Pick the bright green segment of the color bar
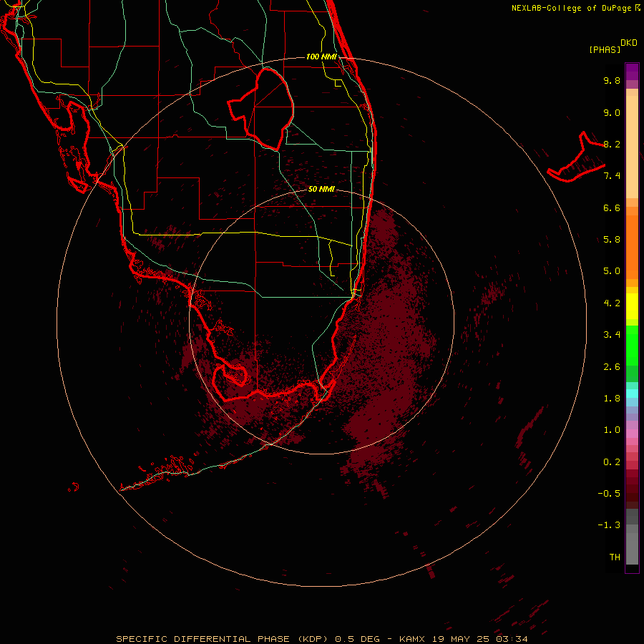Viewport: 644px width, 644px height. click(x=632, y=346)
